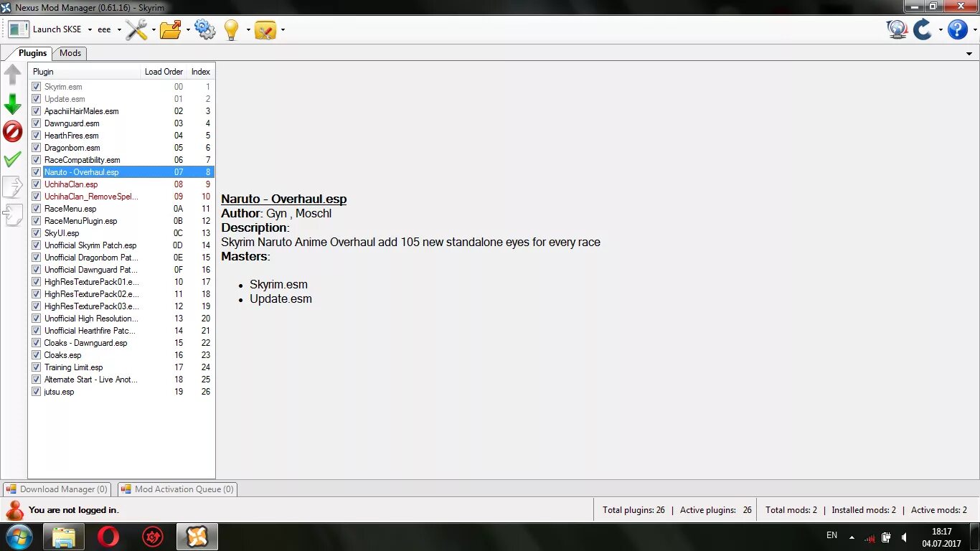The height and width of the screenshot is (551, 980).
Task: Click the Nexus Mod Manager taskbar icon
Action: pyautogui.click(x=197, y=537)
